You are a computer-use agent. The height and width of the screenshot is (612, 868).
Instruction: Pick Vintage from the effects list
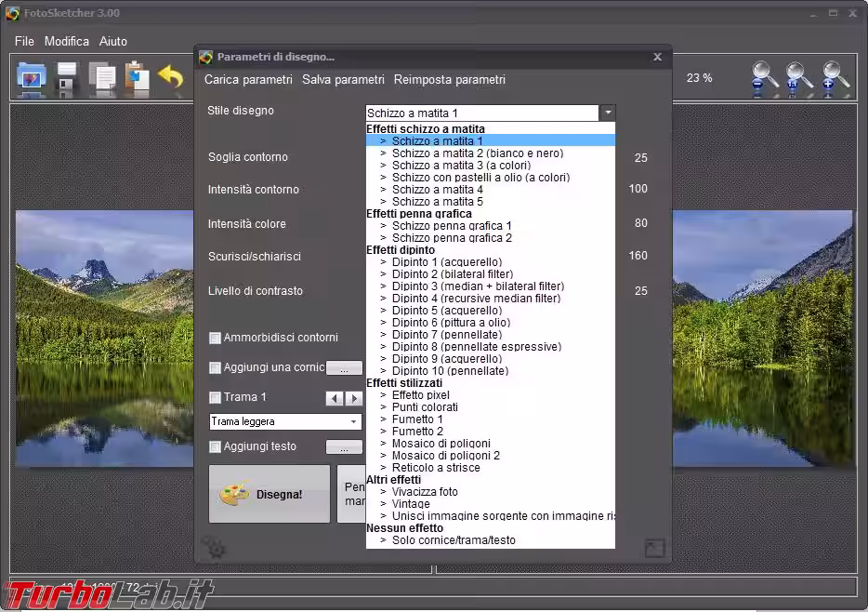tap(411, 503)
